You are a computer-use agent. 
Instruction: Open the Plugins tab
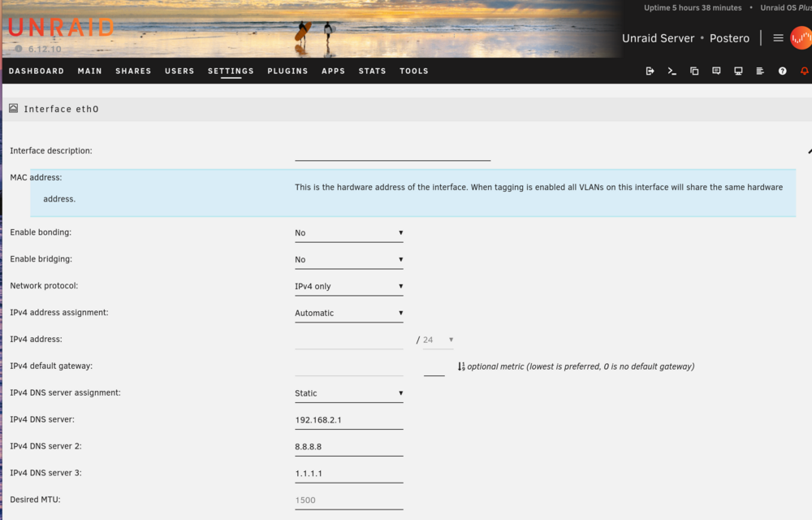point(287,71)
